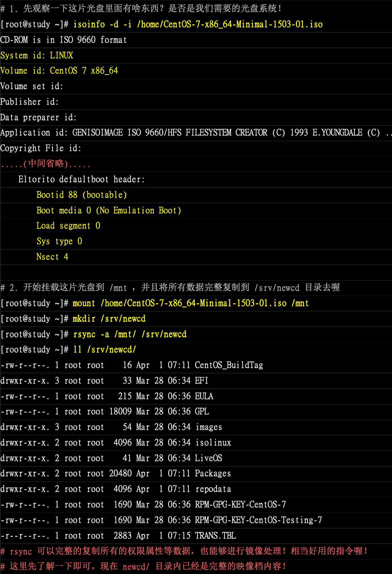392x574 pixels.
Task: Click 'Volume id: CentOS 7 x86_64' line
Action: coord(59,71)
